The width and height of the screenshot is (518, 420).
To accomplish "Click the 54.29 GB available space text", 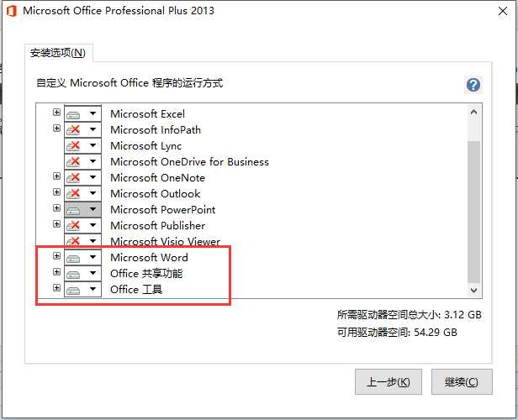I will pyautogui.click(x=436, y=333).
